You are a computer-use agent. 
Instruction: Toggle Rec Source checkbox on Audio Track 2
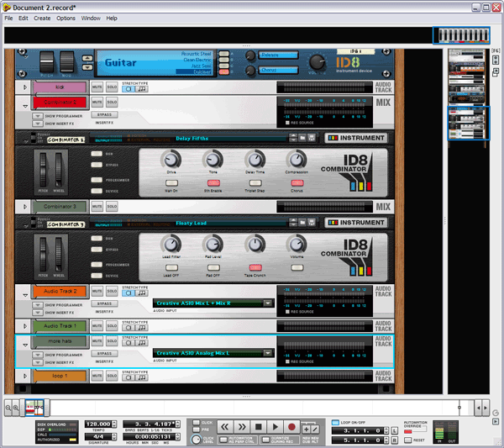pos(286,310)
